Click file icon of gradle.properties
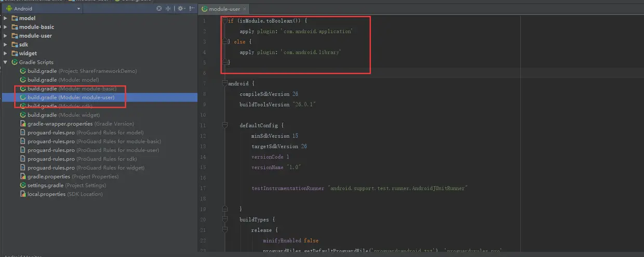Image resolution: width=644 pixels, height=257 pixels. tap(23, 177)
